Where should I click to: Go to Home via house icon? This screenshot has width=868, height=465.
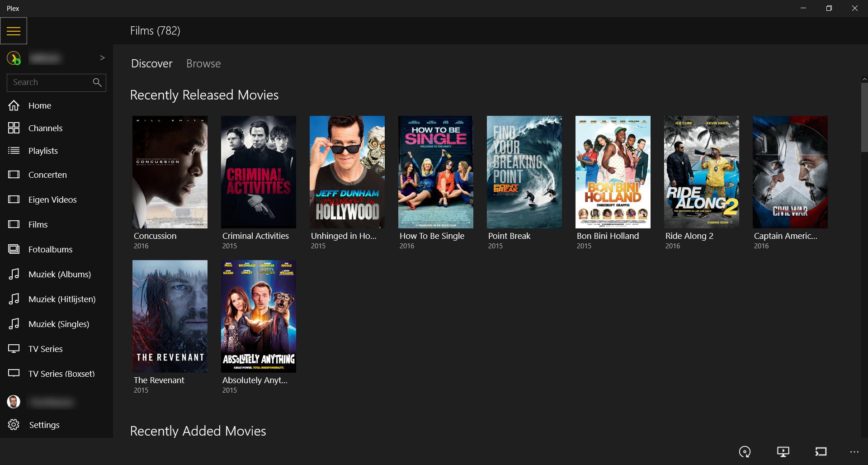[x=14, y=105]
